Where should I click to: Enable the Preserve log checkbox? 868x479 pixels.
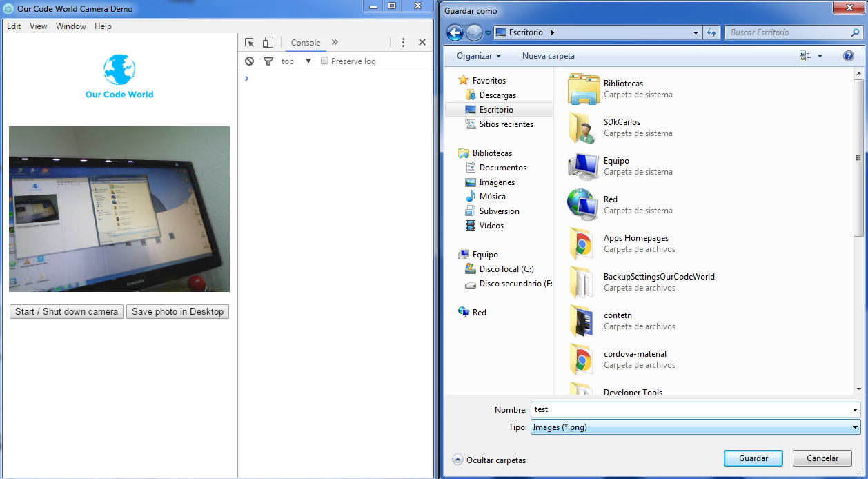point(325,61)
